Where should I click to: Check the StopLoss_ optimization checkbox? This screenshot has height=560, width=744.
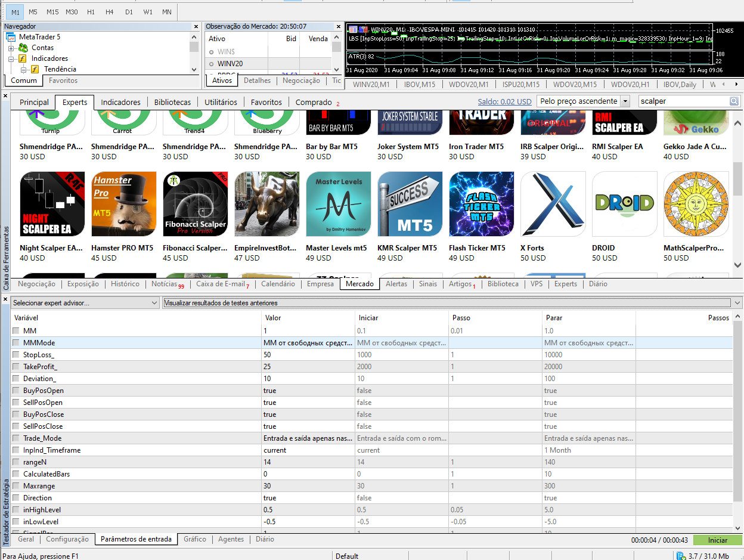[x=15, y=354]
